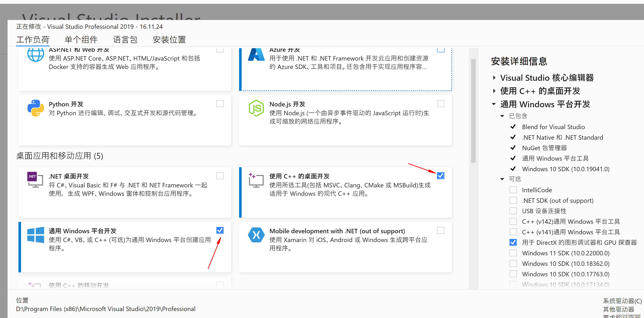Image resolution: width=644 pixels, height=318 pixels.
Task: Select the Node.js 开发 workload card title
Action: pyautogui.click(x=287, y=104)
